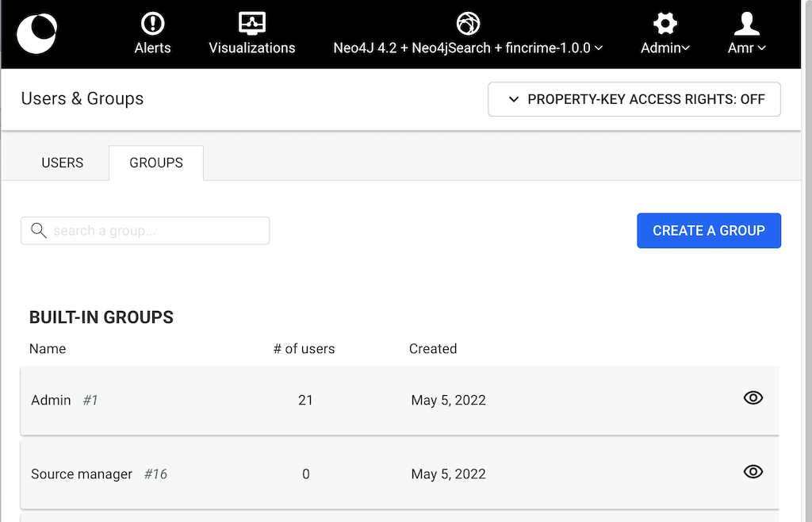Click the Created column header
Image resolution: width=812 pixels, height=522 pixels.
click(433, 349)
